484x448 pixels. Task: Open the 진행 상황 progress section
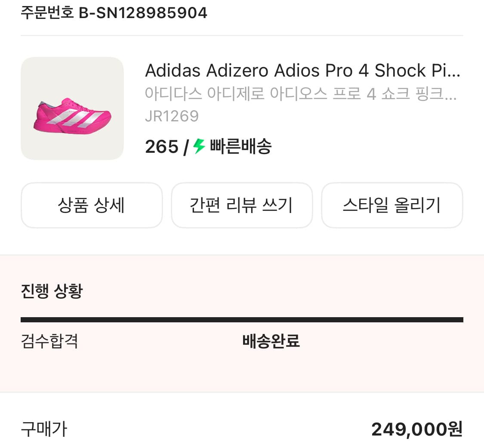click(50, 292)
